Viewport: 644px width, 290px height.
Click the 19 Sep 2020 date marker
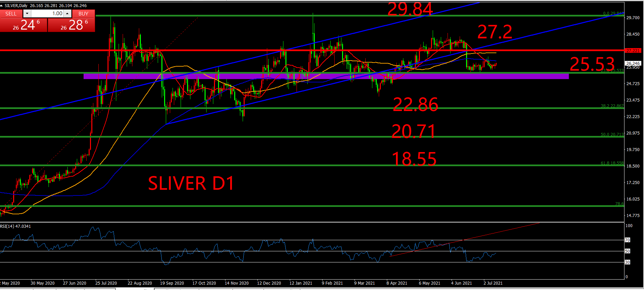(172, 283)
